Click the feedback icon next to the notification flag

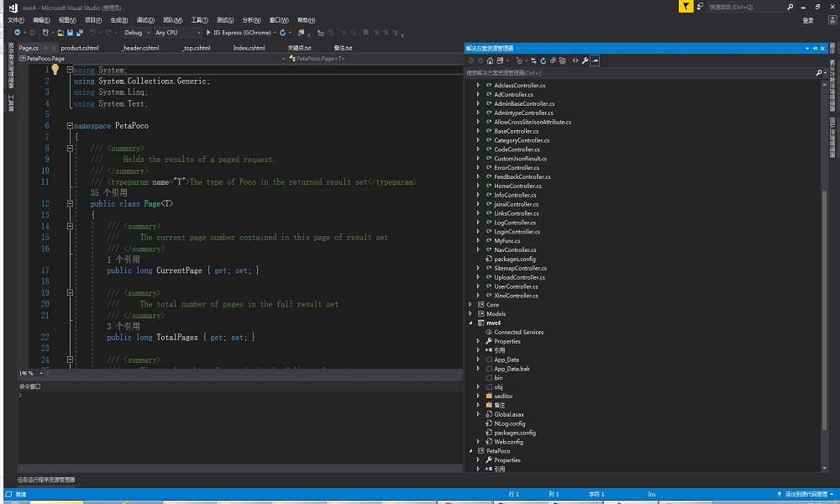pos(701,7)
